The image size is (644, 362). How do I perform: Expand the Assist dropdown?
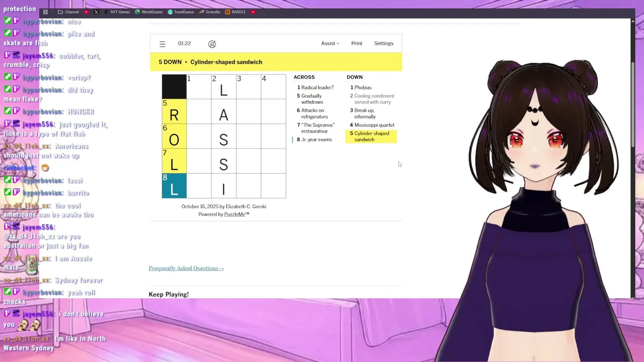[330, 43]
